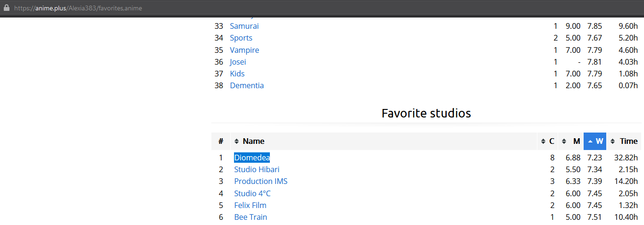Screen dimensions: 644x225
Task: Open the Kids genre link
Action: [x=237, y=74]
